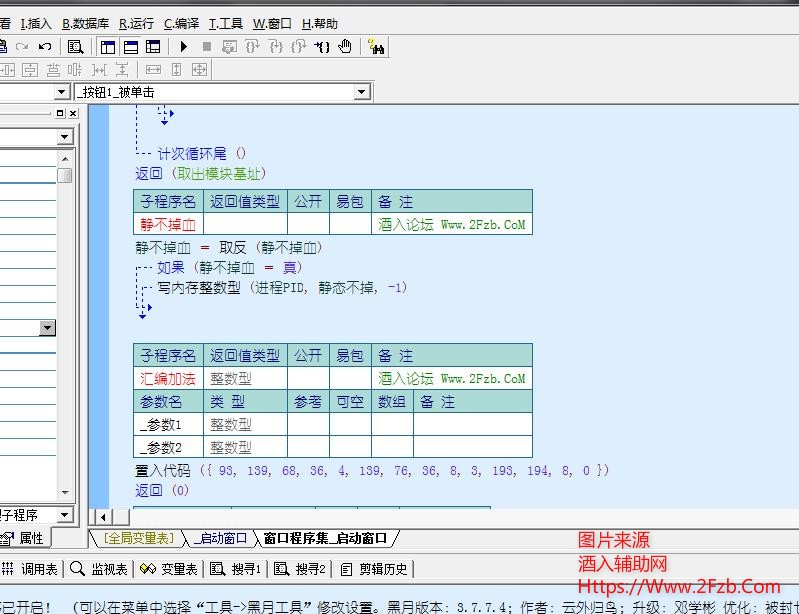Expand the top combo box in left panel
This screenshot has height=614, width=799.
[65, 137]
